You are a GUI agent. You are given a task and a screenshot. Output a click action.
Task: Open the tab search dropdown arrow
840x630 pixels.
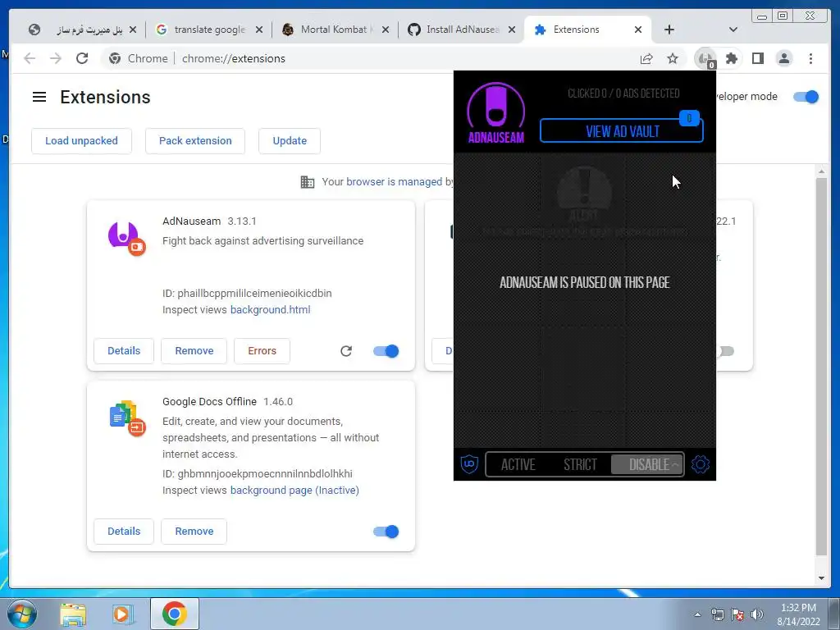pos(733,30)
